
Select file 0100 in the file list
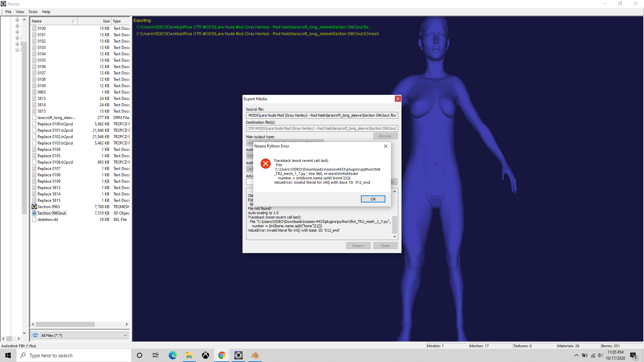pyautogui.click(x=42, y=28)
